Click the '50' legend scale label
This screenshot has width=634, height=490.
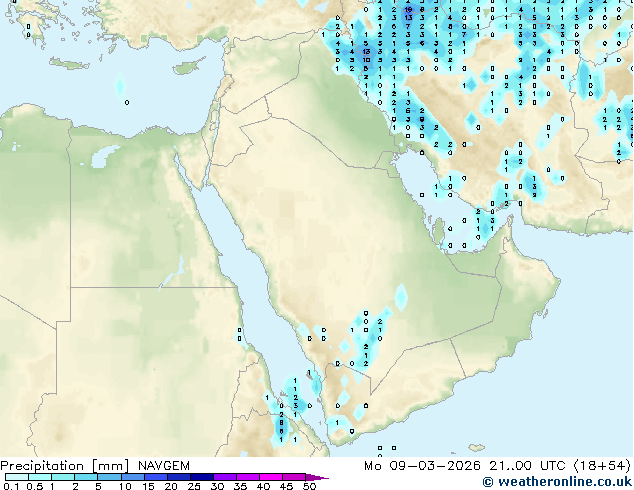(309, 486)
